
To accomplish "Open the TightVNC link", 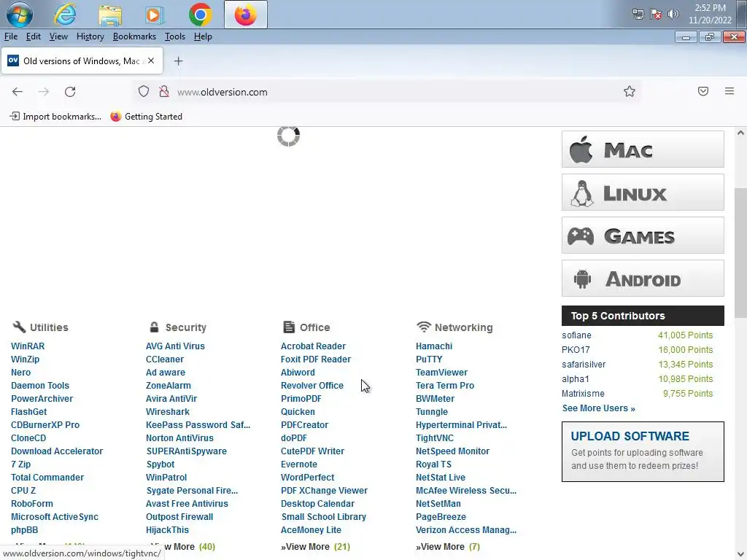I will pyautogui.click(x=435, y=438).
